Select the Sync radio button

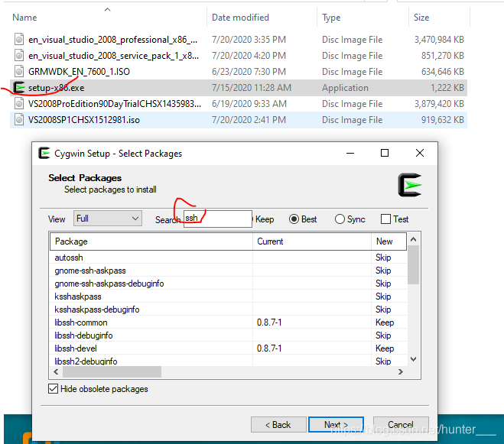coord(340,219)
